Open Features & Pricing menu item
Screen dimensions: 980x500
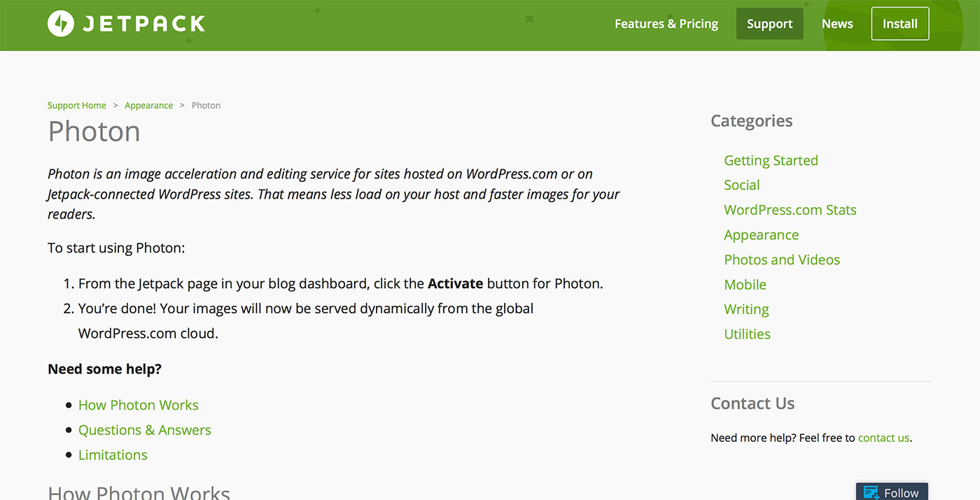coord(666,24)
